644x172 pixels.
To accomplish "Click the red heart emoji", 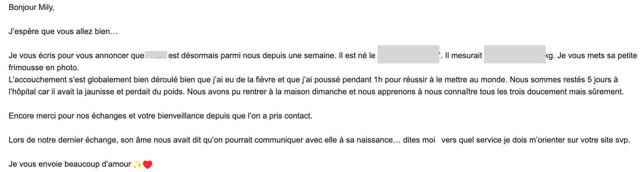I will [x=147, y=165].
